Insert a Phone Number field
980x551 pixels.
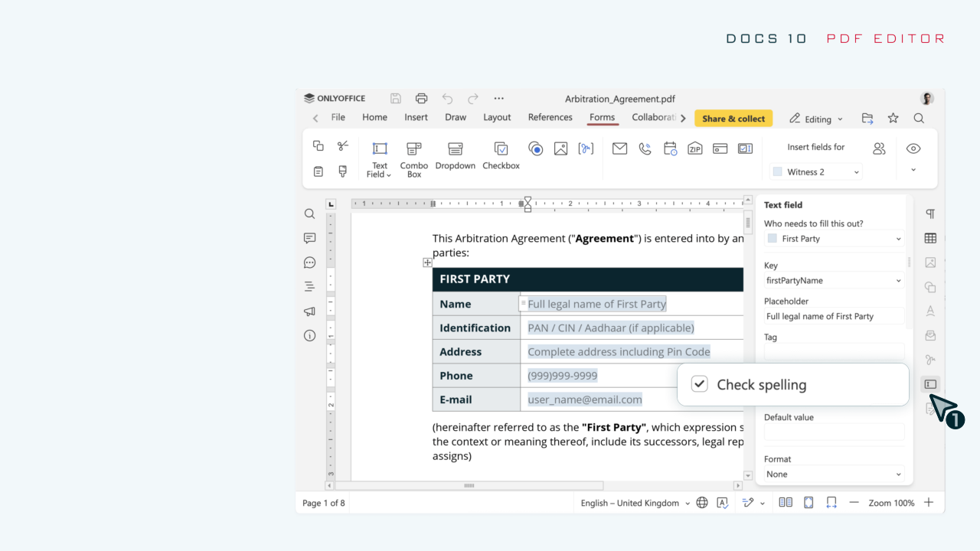[x=645, y=148]
